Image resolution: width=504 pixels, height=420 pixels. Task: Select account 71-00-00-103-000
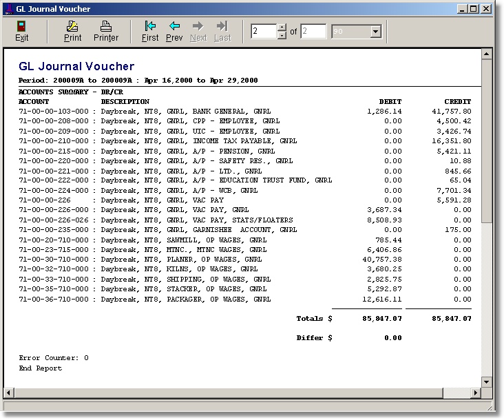click(54, 112)
